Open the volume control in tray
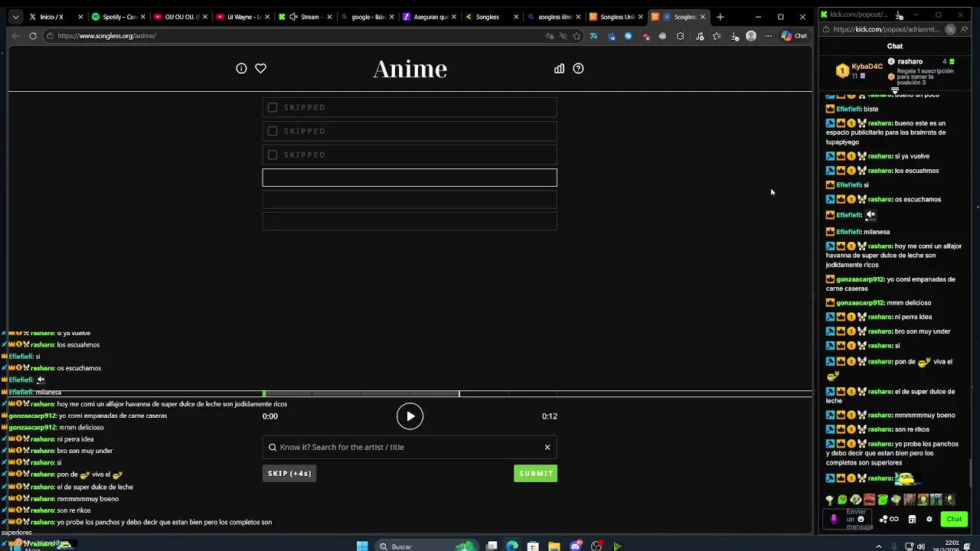This screenshot has width=980, height=551. (921, 546)
